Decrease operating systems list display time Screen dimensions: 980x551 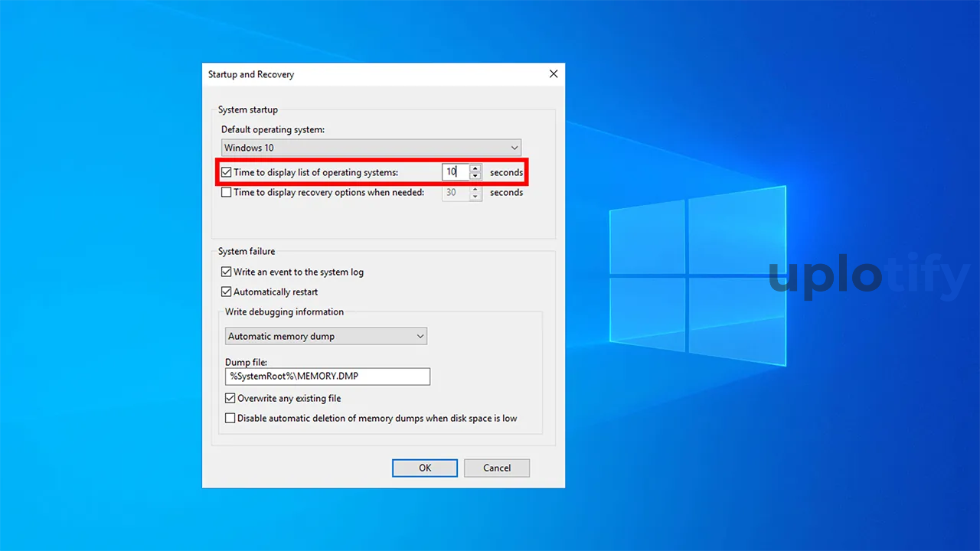pyautogui.click(x=475, y=177)
